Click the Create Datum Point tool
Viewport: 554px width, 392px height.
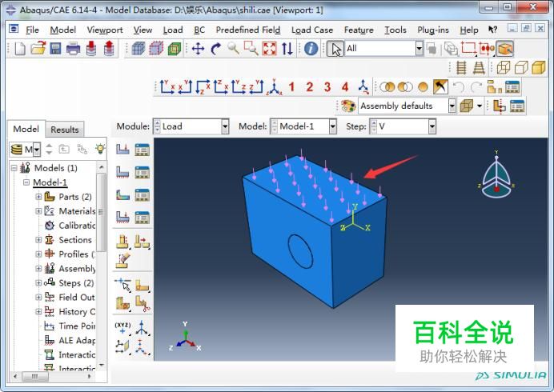click(122, 327)
